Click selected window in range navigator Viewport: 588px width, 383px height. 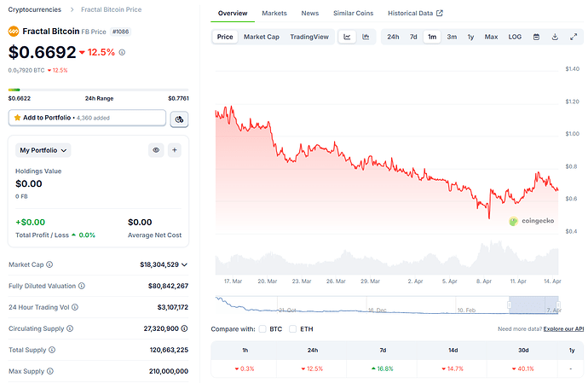pyautogui.click(x=533, y=305)
